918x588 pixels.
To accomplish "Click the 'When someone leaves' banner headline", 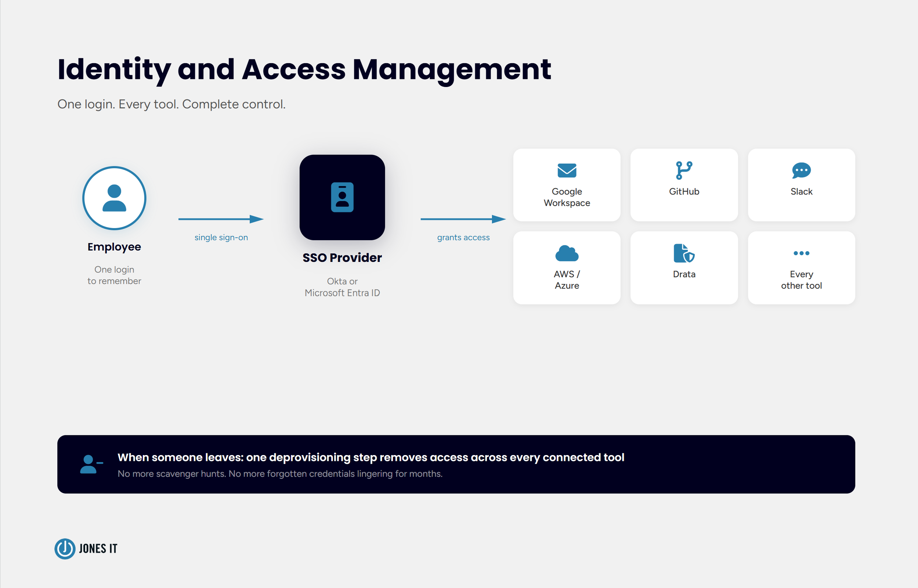I will (371, 457).
